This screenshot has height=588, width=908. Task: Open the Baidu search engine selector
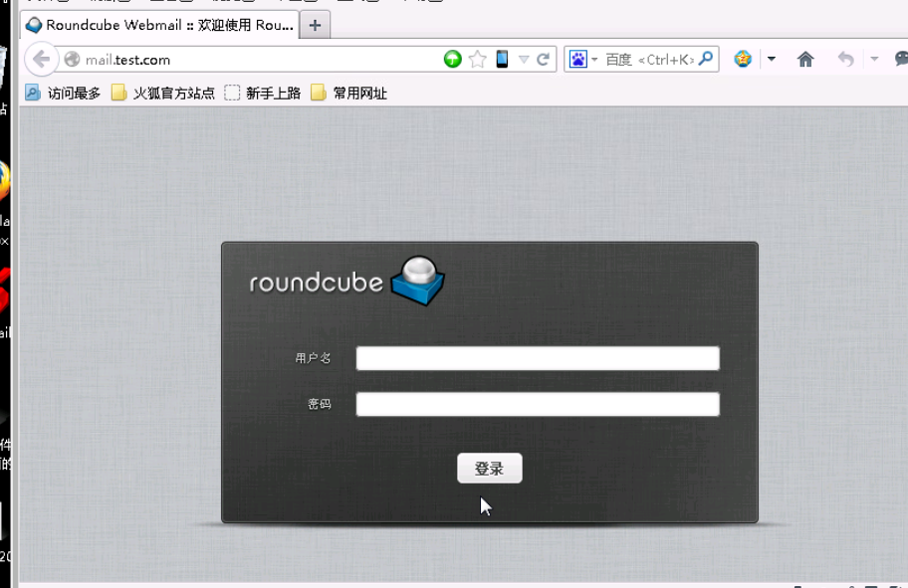click(583, 59)
